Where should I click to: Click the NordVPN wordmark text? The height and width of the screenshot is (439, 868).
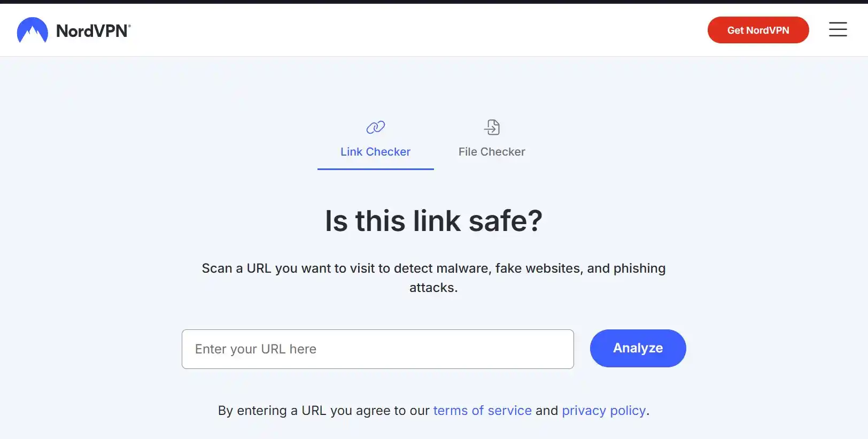(x=93, y=31)
